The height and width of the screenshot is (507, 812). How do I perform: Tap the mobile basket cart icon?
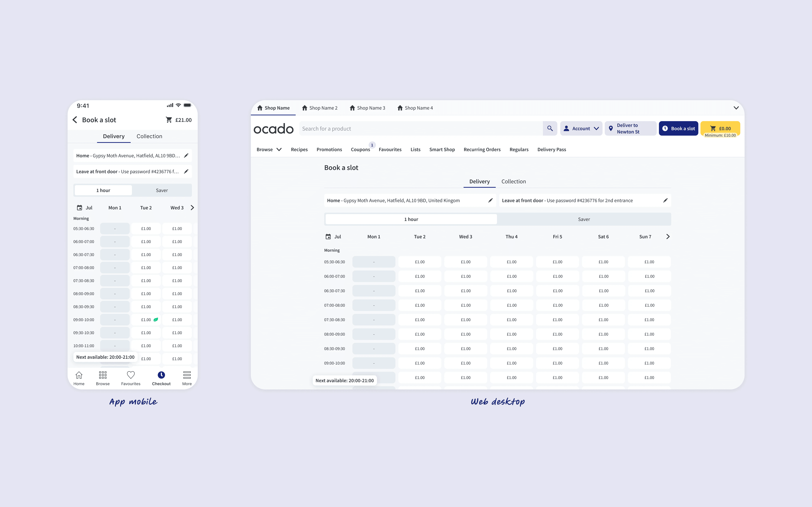pyautogui.click(x=169, y=120)
